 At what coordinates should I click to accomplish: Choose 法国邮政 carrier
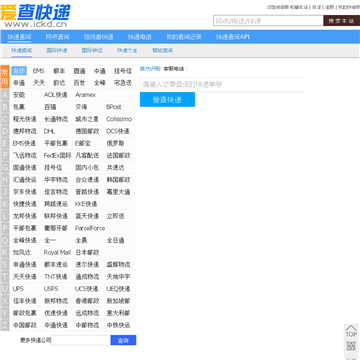tap(118, 155)
